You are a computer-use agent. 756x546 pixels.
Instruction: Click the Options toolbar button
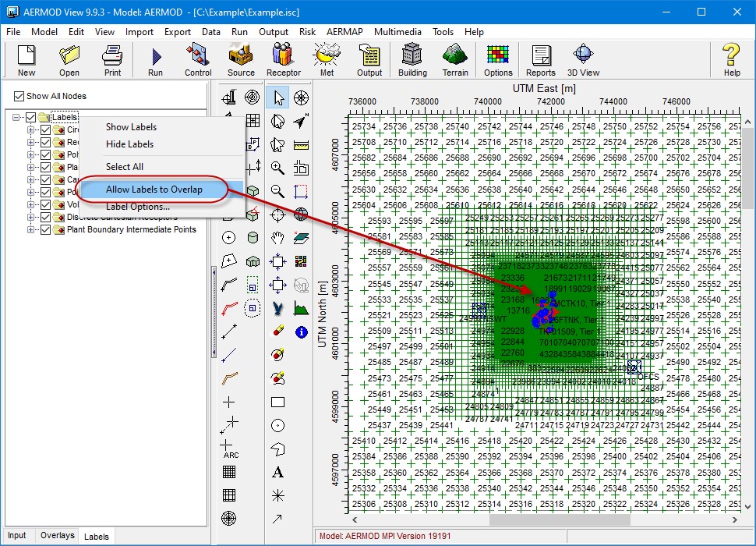[x=498, y=60]
